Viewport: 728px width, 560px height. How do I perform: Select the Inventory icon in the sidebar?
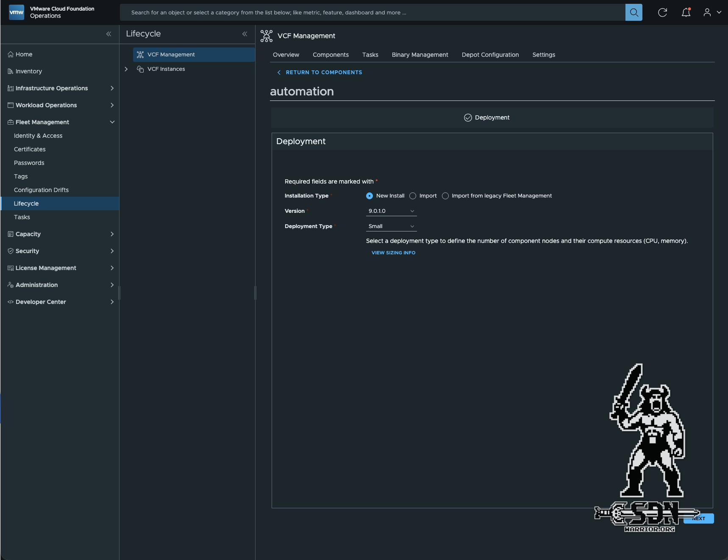(x=10, y=71)
